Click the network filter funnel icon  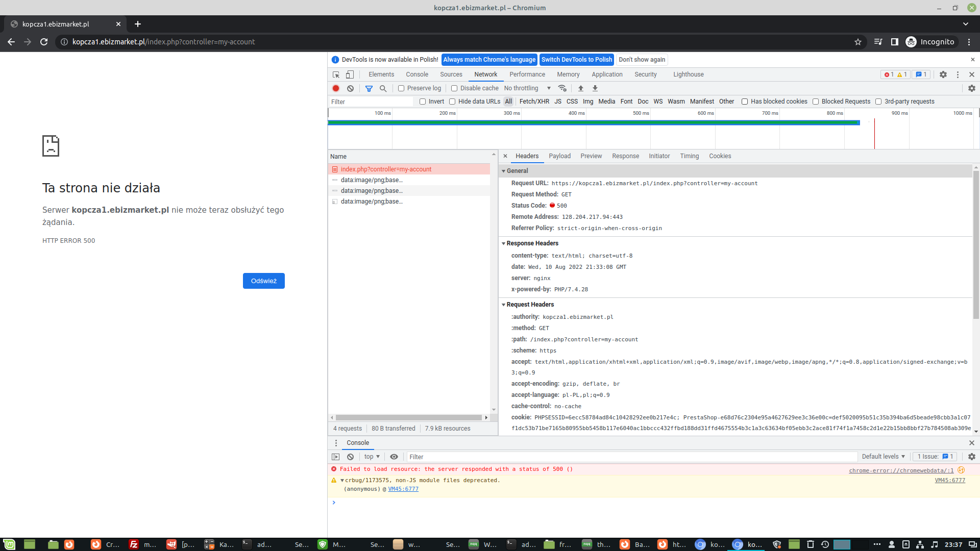[x=369, y=88]
